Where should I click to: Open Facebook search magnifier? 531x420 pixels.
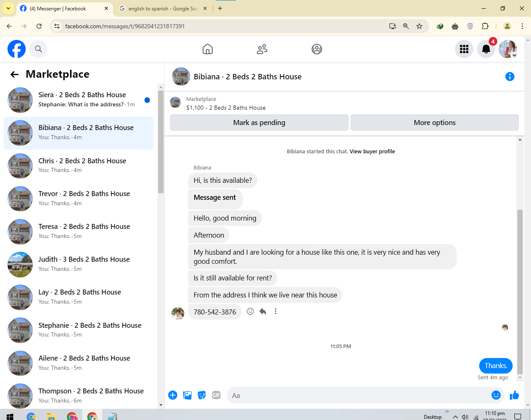[x=39, y=49]
